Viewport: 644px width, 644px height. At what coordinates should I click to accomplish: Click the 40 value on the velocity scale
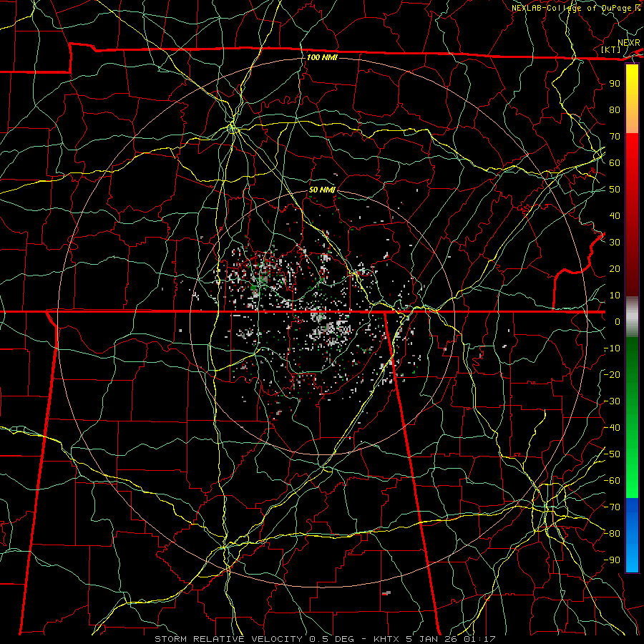[615, 216]
